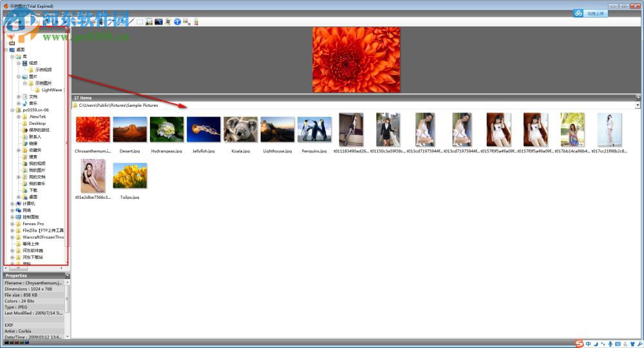644x348 pixels.
Task: Click the cloud drag-upload button
Action: pos(590,14)
